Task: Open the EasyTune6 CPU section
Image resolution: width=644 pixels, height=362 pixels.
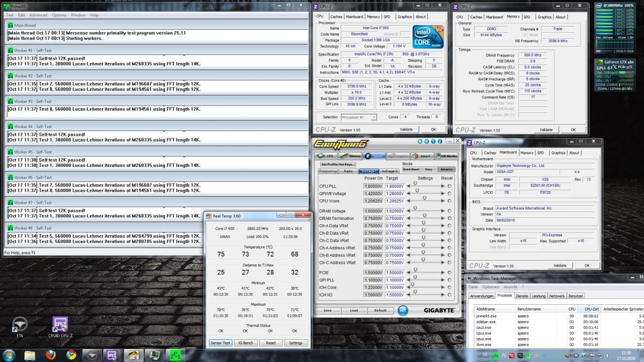Action: pyautogui.click(x=327, y=156)
